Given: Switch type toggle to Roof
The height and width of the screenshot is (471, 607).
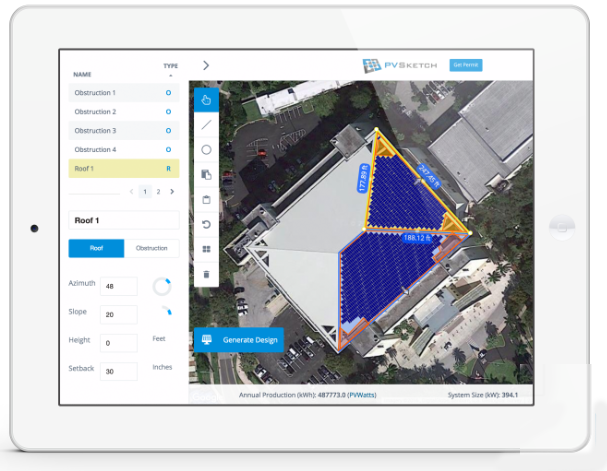Looking at the screenshot, I should 96,249.
